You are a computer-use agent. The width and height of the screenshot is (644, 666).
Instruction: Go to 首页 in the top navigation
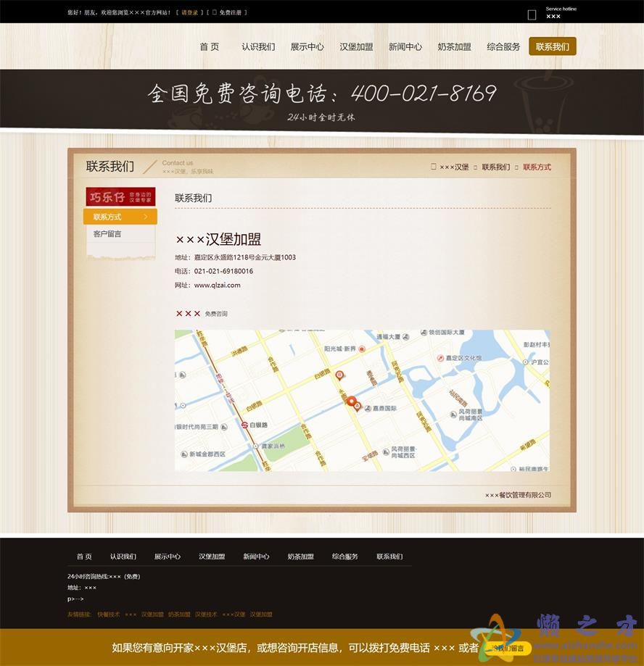(x=209, y=46)
